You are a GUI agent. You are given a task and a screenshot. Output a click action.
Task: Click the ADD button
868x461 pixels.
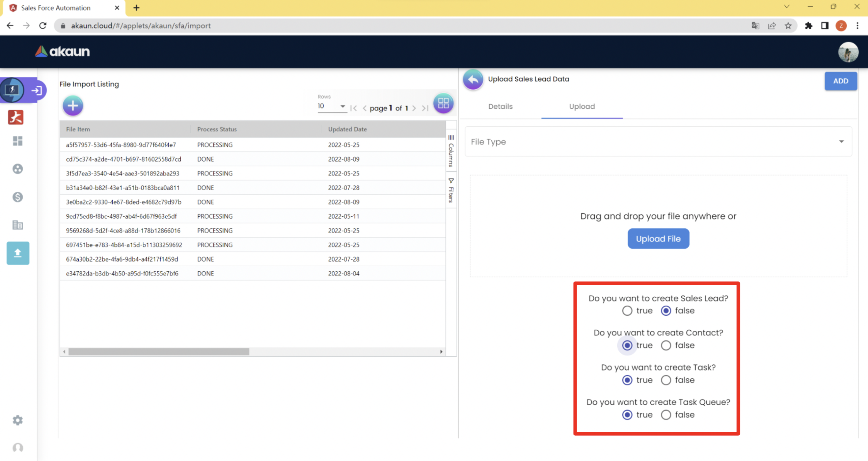[x=840, y=81]
